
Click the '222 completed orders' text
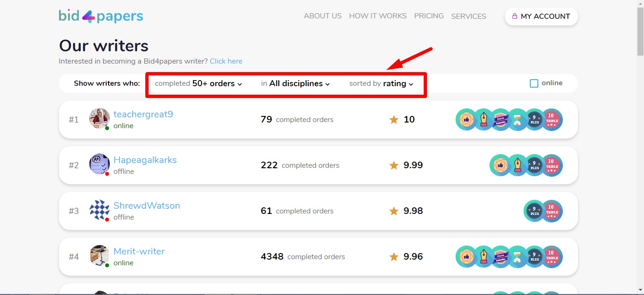point(300,165)
